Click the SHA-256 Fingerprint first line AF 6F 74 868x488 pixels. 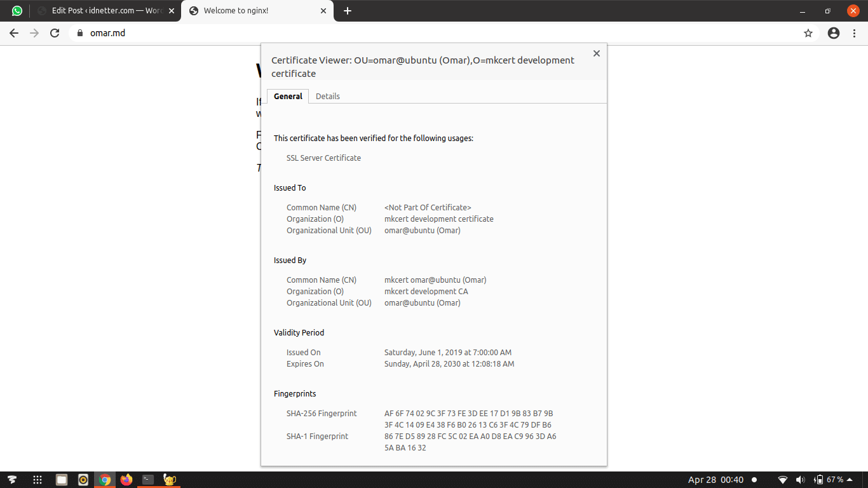(x=469, y=413)
